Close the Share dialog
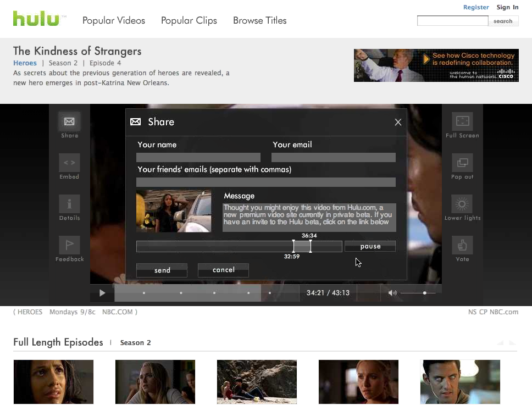This screenshot has width=532, height=405. coord(398,122)
